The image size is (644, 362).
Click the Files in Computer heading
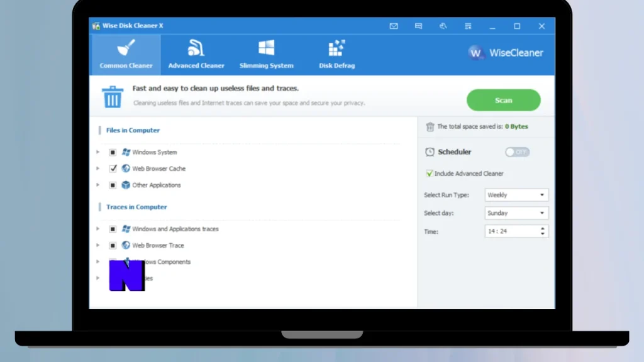[133, 130]
